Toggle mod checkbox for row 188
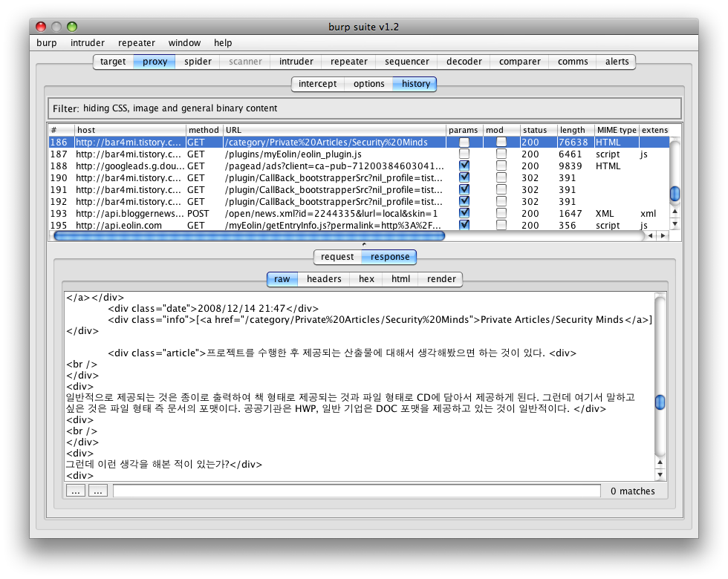The width and height of the screenshot is (728, 579). pos(501,166)
